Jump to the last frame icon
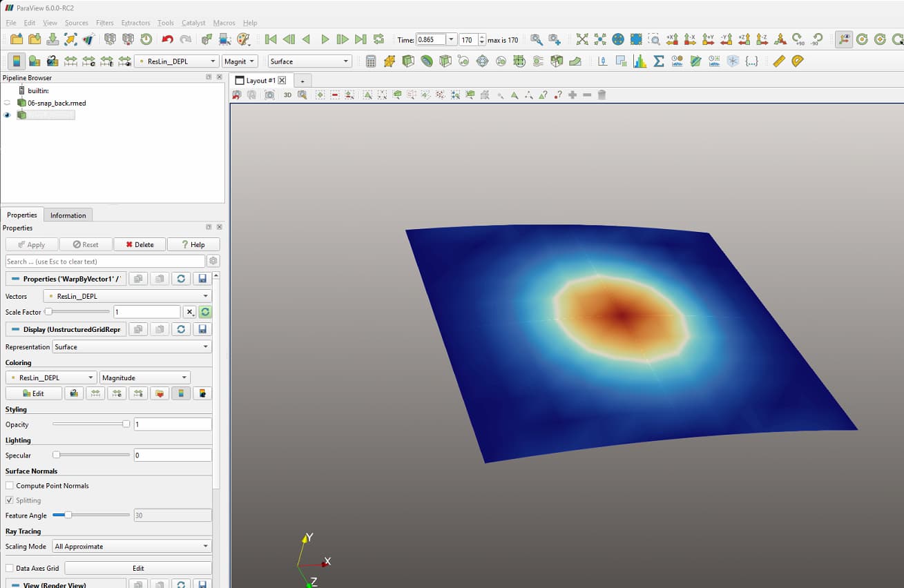 point(360,40)
